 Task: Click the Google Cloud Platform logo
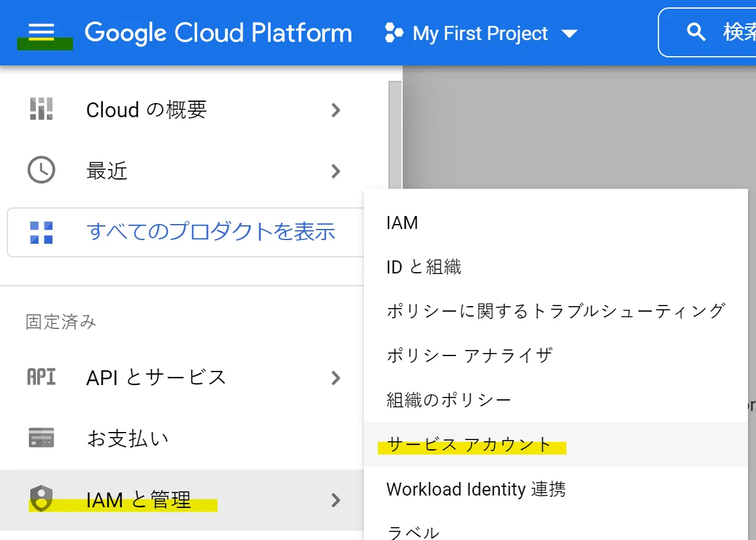coord(218,33)
